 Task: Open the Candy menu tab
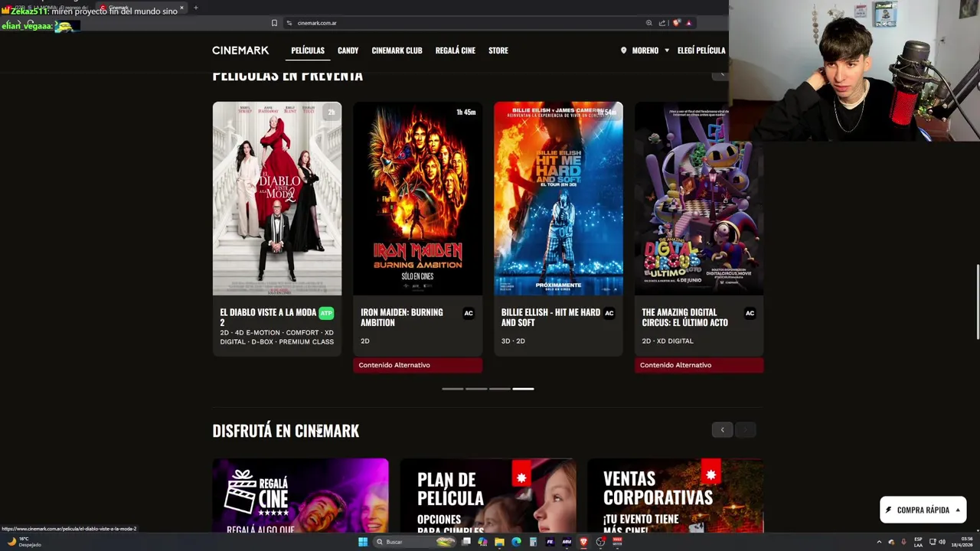(x=348, y=51)
